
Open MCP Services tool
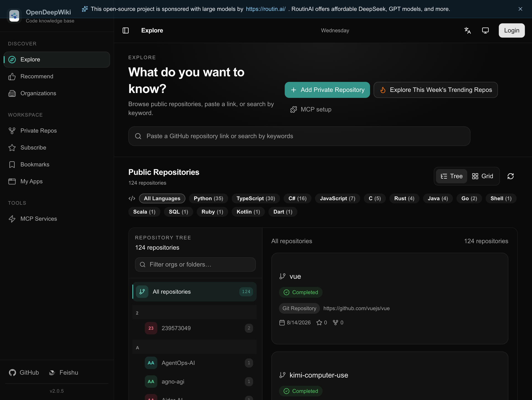pyautogui.click(x=57, y=219)
